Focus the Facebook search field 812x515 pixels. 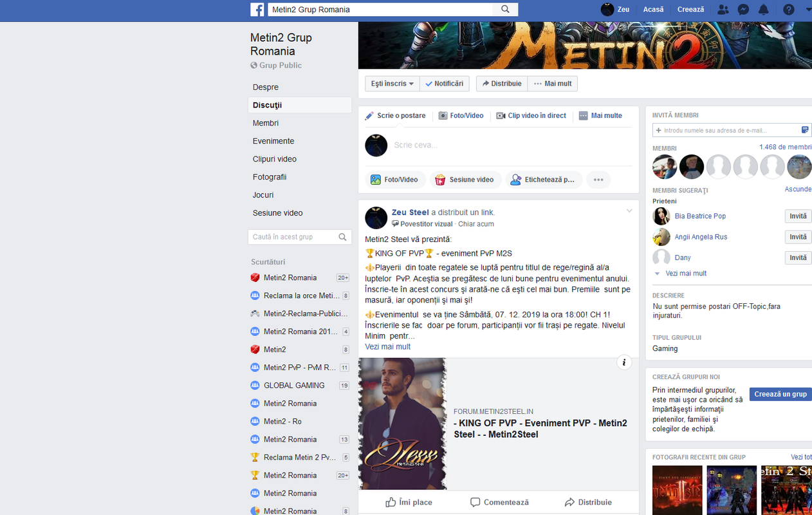(x=380, y=10)
